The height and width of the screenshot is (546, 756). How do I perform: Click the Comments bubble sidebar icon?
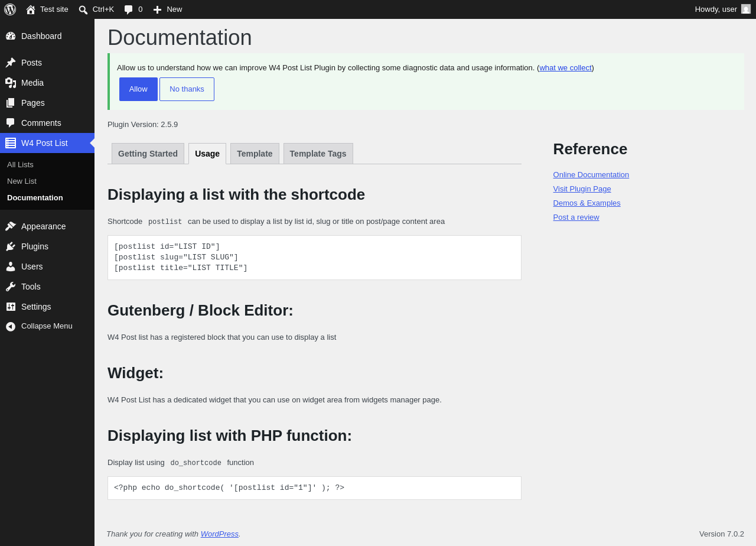[x=11, y=123]
